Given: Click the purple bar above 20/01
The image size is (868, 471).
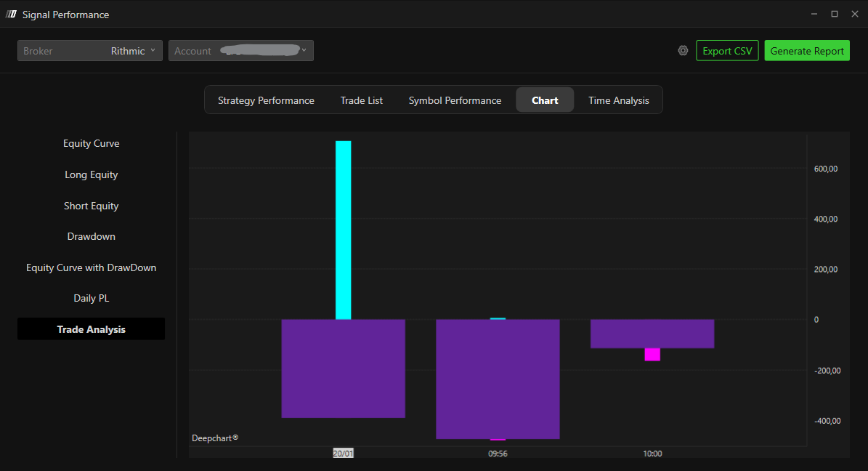Looking at the screenshot, I should (344, 369).
